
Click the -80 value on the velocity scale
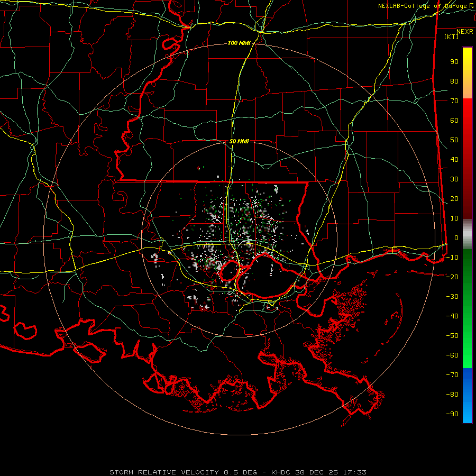pyautogui.click(x=452, y=395)
